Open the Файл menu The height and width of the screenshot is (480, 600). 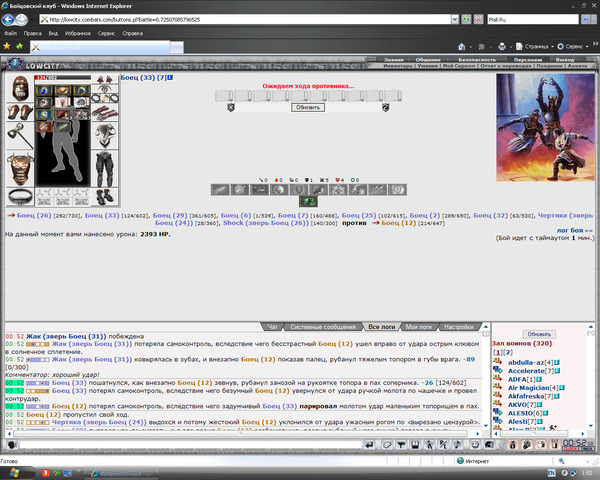(x=10, y=33)
